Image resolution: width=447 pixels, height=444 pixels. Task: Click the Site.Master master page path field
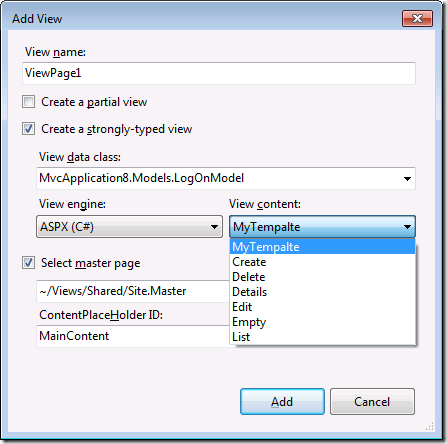tap(133, 291)
